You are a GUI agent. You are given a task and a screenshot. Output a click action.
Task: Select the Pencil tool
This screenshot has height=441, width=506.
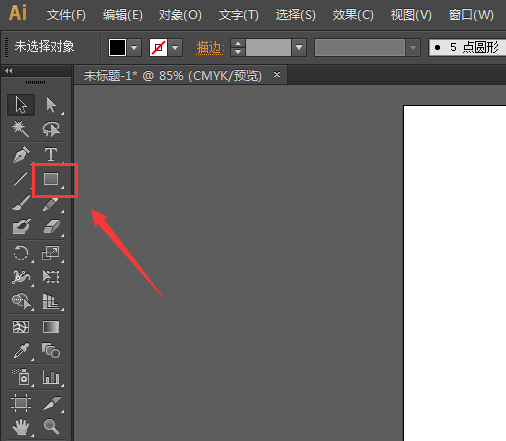point(51,203)
